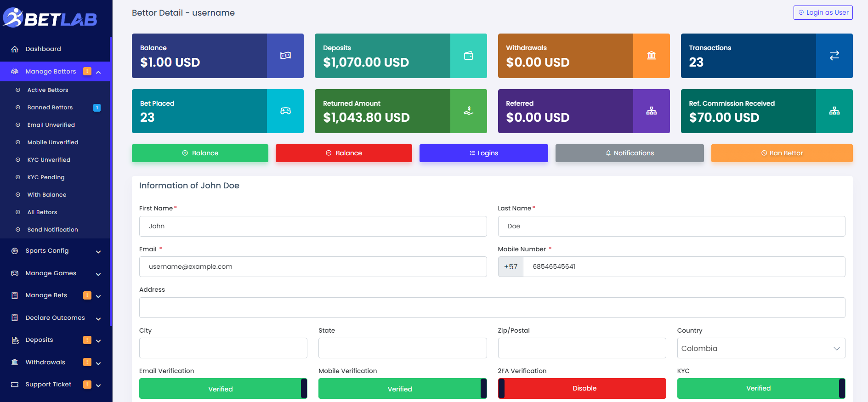Click the Returned Amount hand-coin icon

[468, 111]
